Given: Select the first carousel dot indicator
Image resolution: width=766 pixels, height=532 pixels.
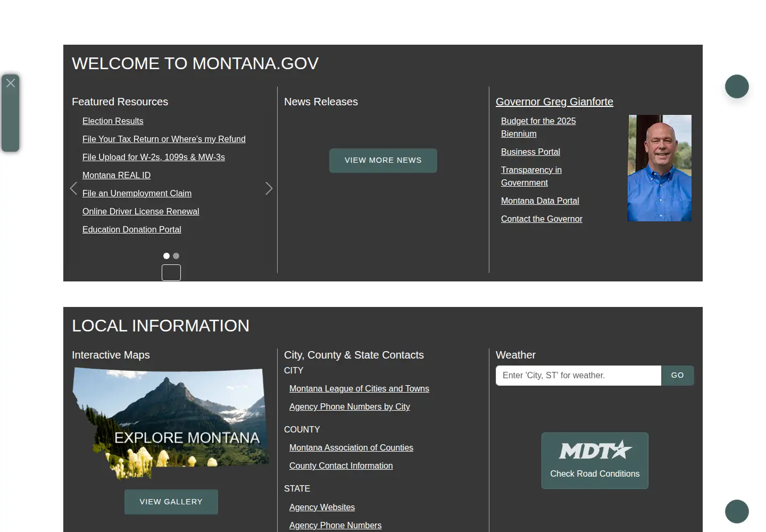Looking at the screenshot, I should (x=166, y=256).
